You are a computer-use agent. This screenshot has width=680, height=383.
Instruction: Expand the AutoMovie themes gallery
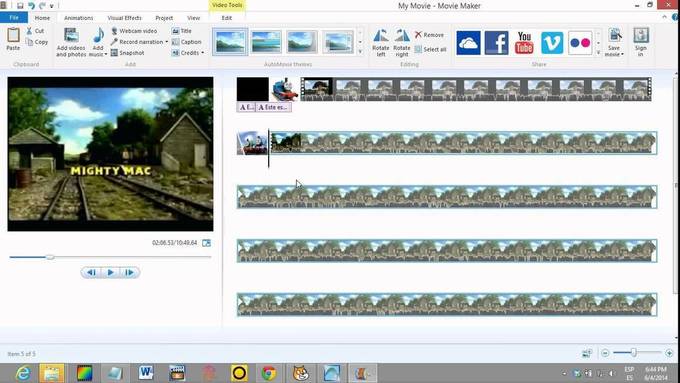pyautogui.click(x=360, y=52)
